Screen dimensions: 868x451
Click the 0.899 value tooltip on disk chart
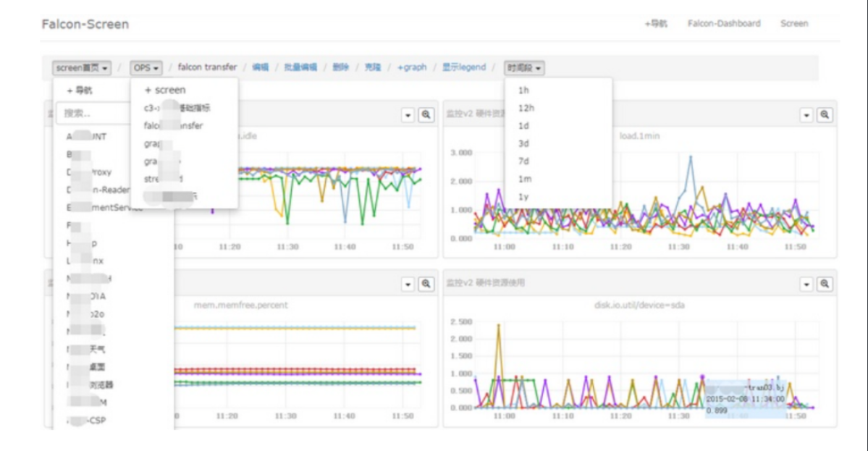(x=717, y=410)
